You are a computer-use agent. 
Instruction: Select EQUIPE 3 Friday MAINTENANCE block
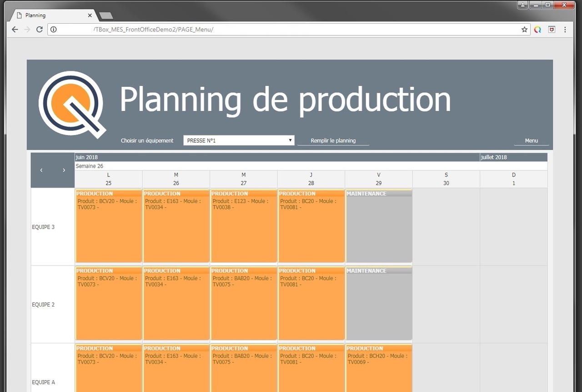pyautogui.click(x=379, y=226)
